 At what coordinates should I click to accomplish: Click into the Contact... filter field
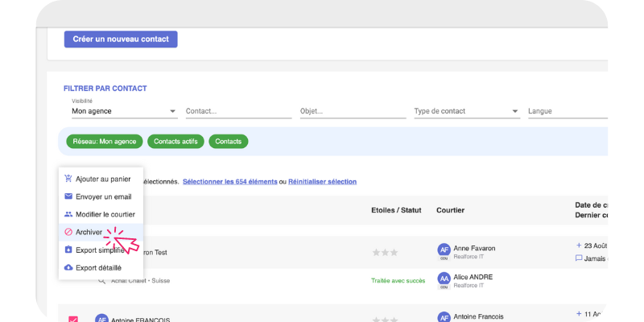pos(237,111)
